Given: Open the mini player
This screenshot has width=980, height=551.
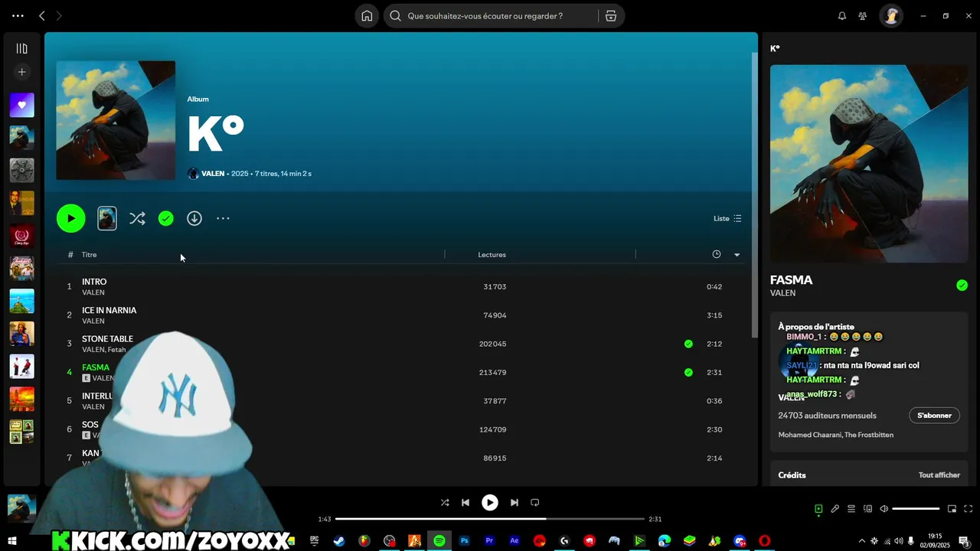Looking at the screenshot, I should point(952,509).
